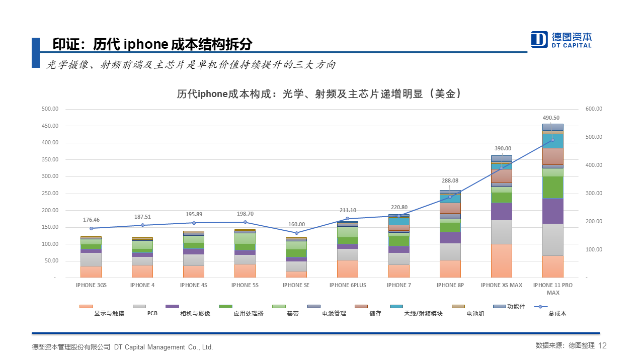Click the data label 490.50
Viewport: 644px width, 362px height.
pos(551,118)
